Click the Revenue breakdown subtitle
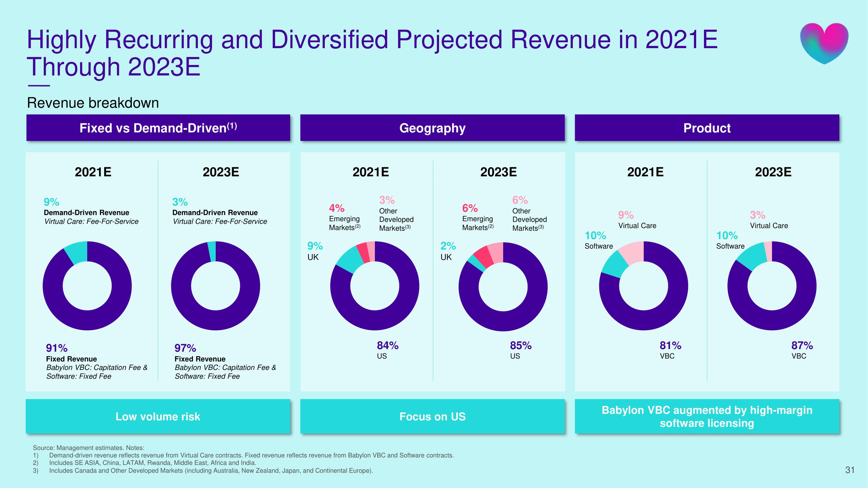 tap(93, 103)
